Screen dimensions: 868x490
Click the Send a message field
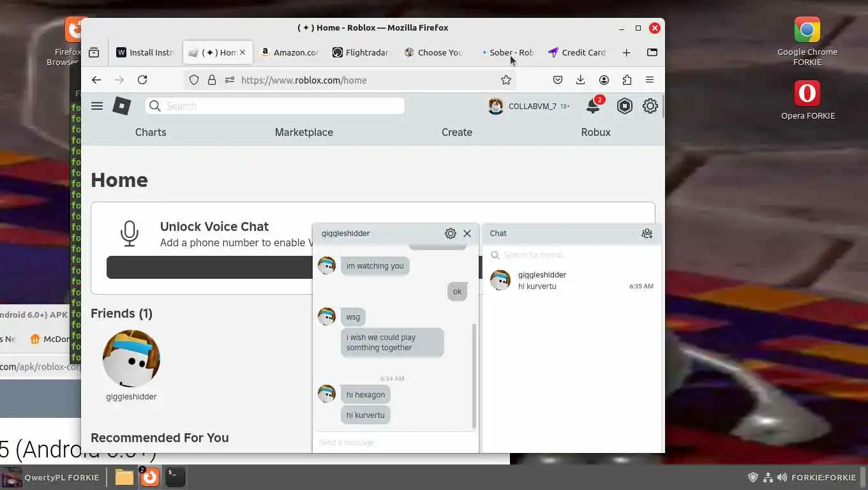coord(395,442)
